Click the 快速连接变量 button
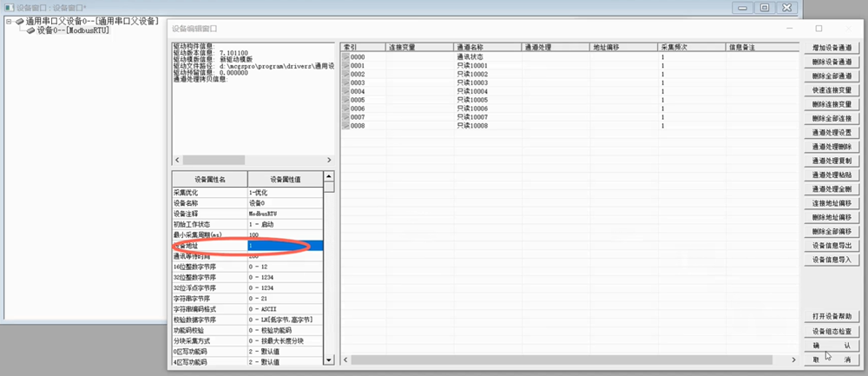 (x=831, y=90)
